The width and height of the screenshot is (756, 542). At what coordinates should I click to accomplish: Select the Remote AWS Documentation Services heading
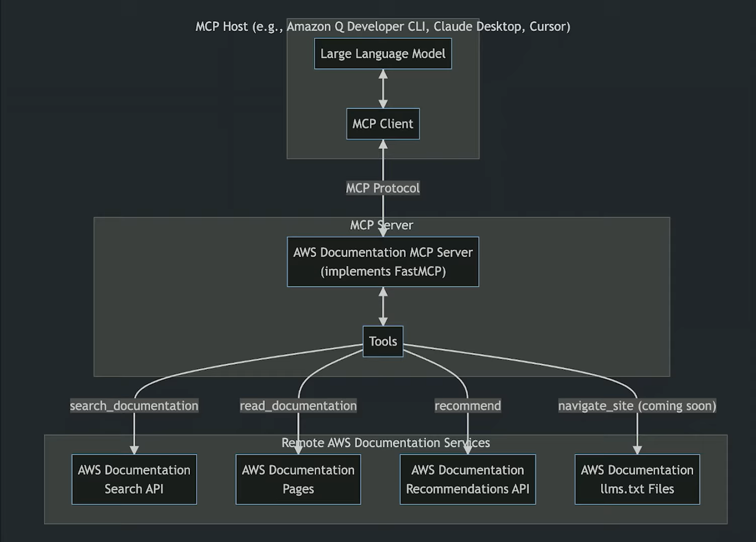(x=386, y=443)
